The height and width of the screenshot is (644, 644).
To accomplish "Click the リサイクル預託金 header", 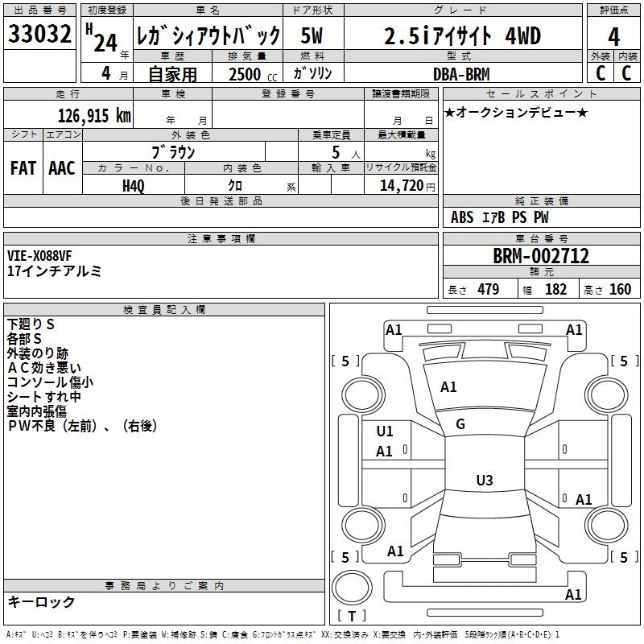I will 401,167.
